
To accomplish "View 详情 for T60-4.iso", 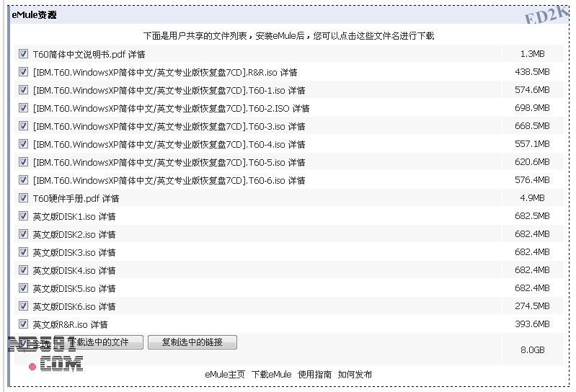I will [x=297, y=144].
